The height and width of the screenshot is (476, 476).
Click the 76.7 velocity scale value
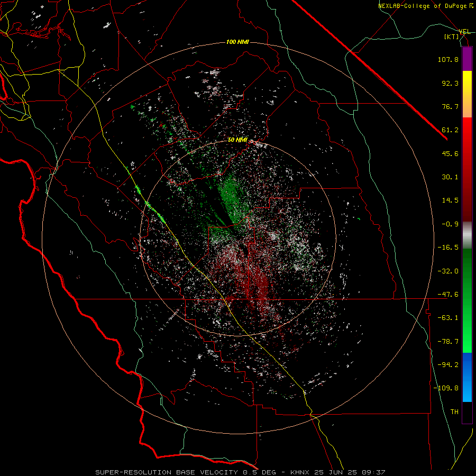coord(450,106)
